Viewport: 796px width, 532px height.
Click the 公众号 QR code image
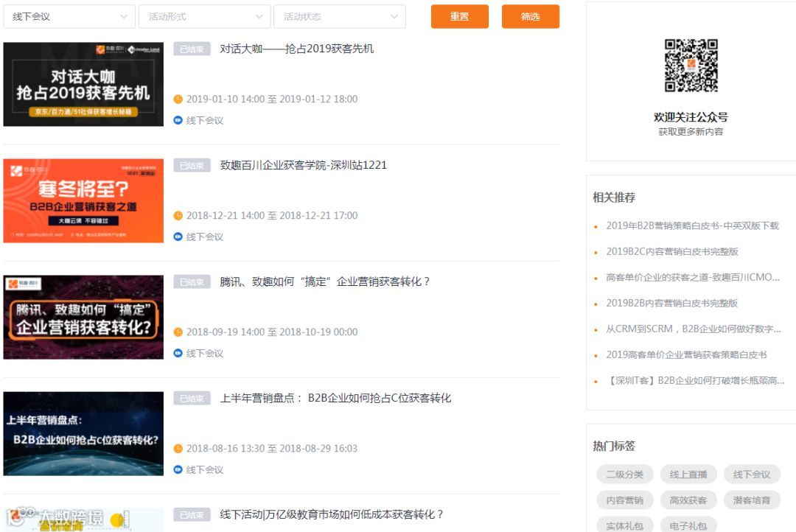(691, 66)
